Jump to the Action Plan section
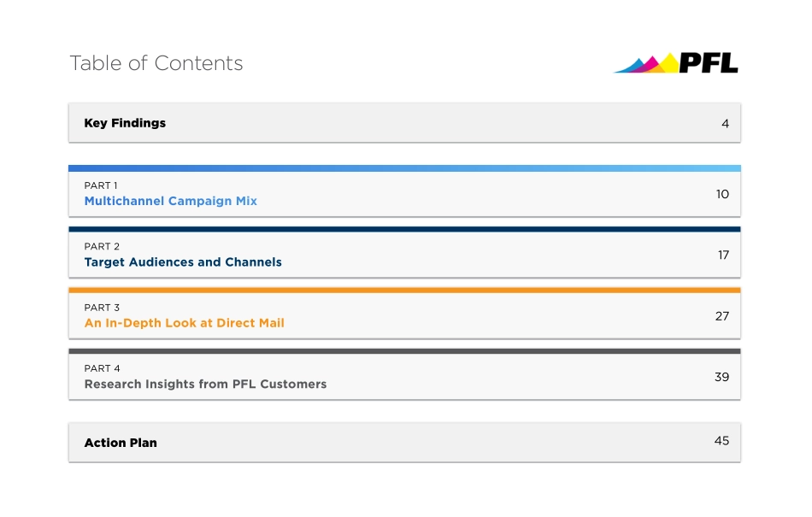 tap(121, 443)
